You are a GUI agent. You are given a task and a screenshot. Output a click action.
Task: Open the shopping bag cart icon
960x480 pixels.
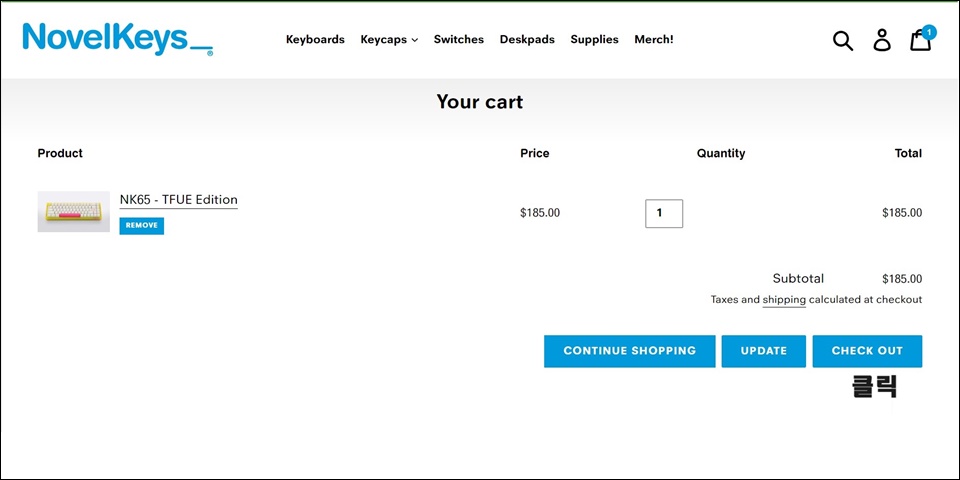[920, 40]
